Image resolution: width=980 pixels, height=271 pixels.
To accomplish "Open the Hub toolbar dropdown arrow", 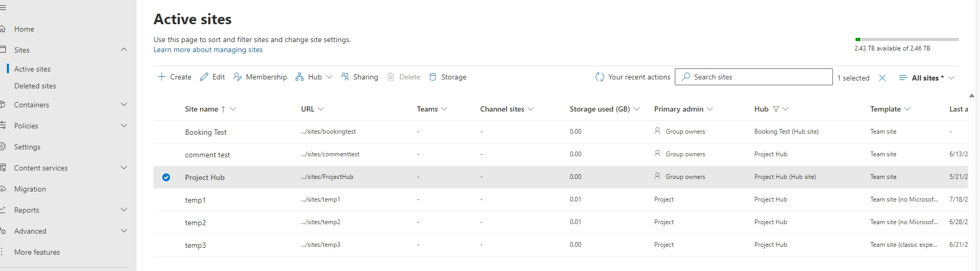I will [x=329, y=77].
